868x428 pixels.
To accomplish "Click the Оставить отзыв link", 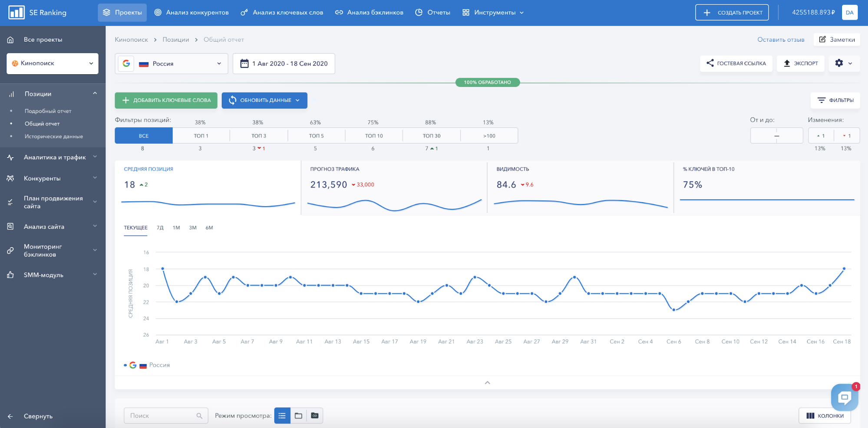I will [780, 40].
